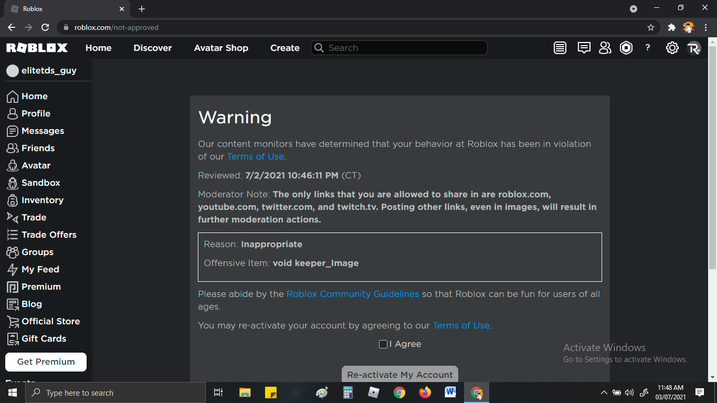This screenshot has width=717, height=403.
Task: Click the scrollbar down arrow
Action: [x=712, y=377]
